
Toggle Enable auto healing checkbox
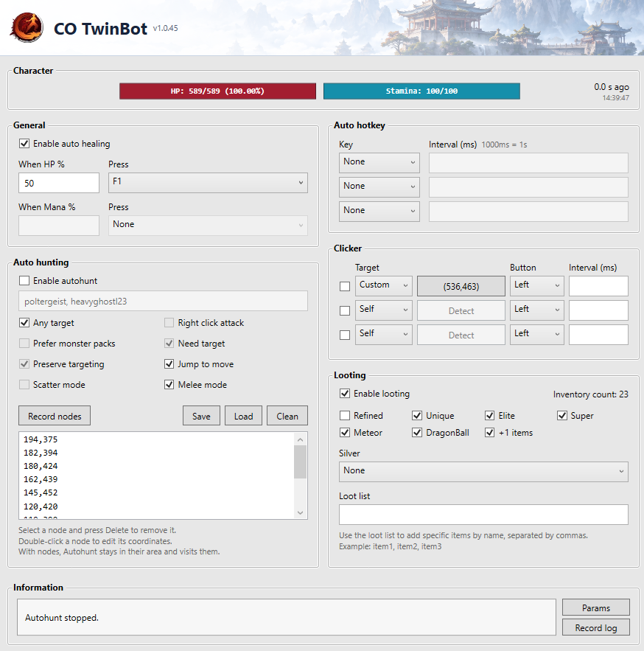pos(24,144)
